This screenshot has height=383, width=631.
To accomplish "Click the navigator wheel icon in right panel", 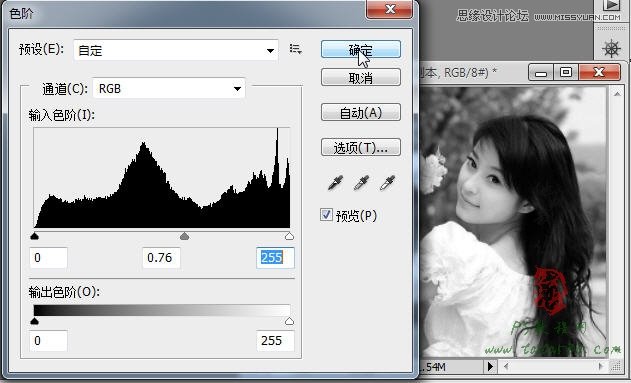I will tap(611, 49).
